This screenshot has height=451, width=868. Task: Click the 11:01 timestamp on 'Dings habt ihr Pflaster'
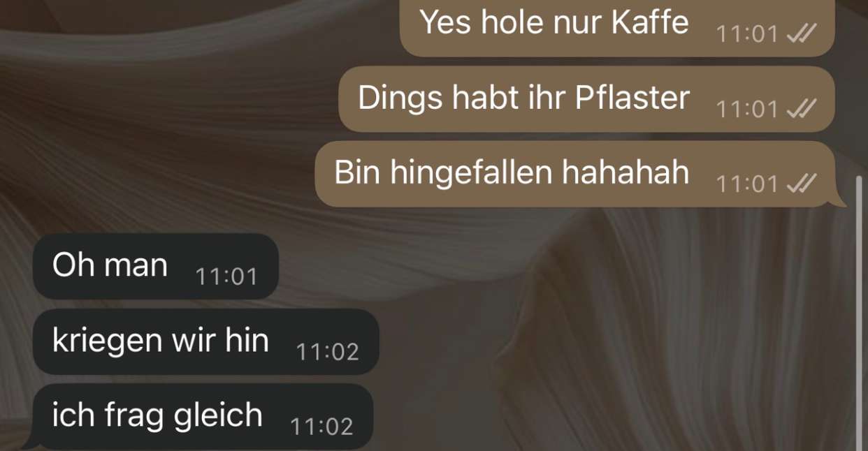(x=747, y=110)
